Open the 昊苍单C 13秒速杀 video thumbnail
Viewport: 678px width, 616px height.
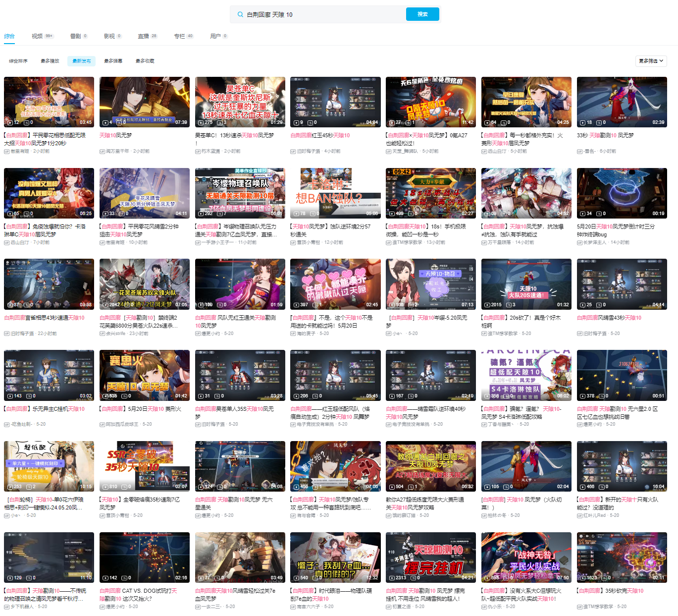coord(240,102)
